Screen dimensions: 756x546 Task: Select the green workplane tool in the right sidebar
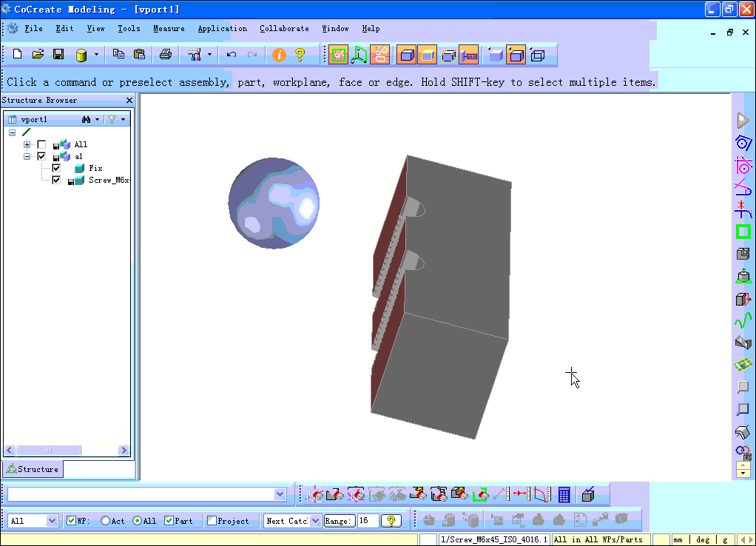tap(743, 232)
